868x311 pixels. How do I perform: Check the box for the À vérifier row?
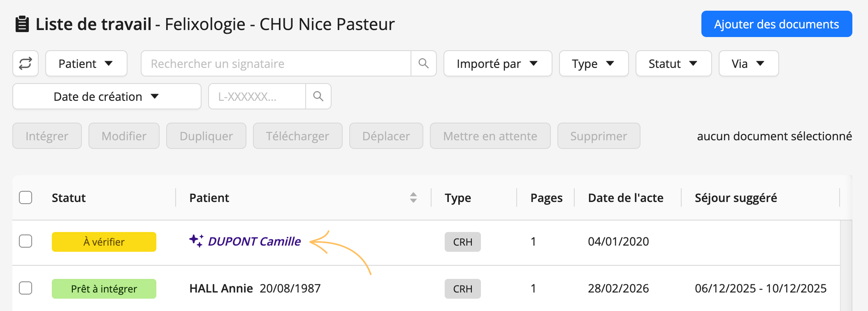(x=26, y=241)
